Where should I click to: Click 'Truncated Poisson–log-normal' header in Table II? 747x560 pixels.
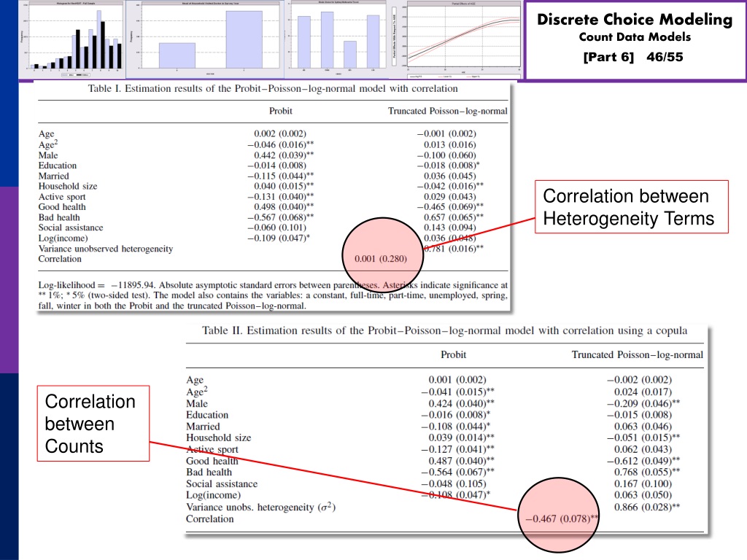point(638,355)
